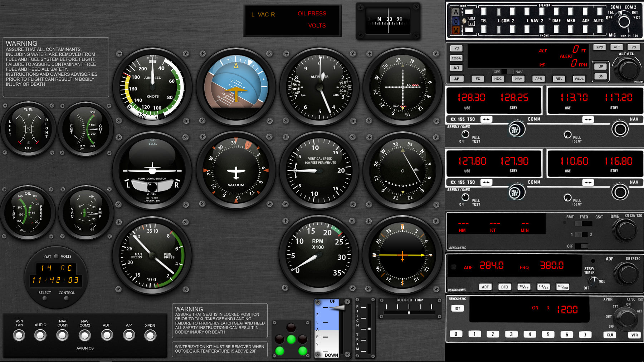The width and height of the screenshot is (644, 362).
Task: Click the oil temp and pressure gauge
Action: [28, 213]
